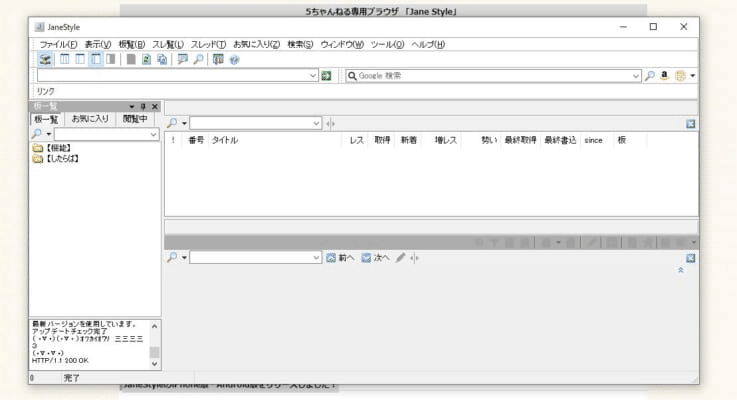Select the fourth pane layout icon with dark right half
The image size is (737, 400).
(111, 59)
